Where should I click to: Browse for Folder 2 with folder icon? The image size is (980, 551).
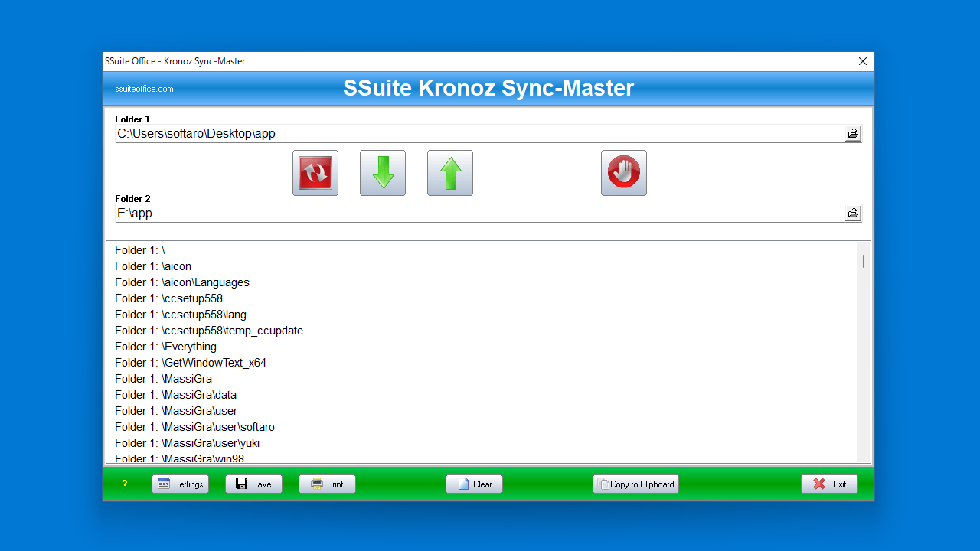[853, 214]
